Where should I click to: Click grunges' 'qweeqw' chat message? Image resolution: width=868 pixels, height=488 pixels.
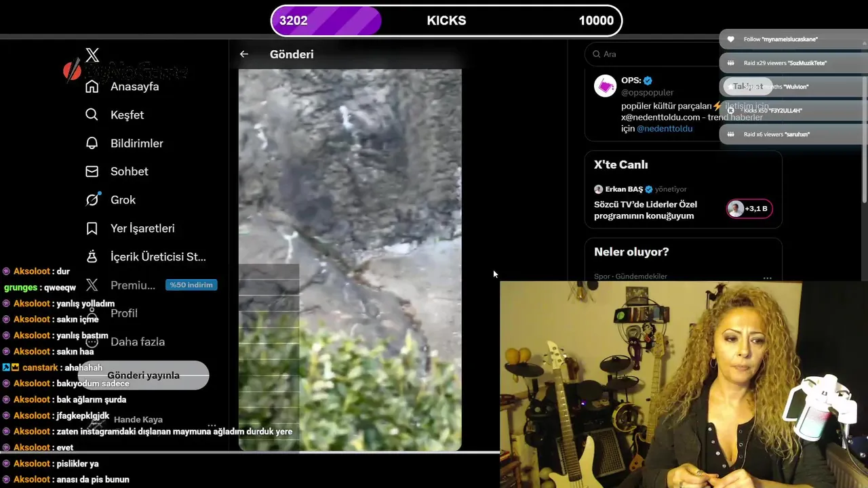pyautogui.click(x=60, y=287)
